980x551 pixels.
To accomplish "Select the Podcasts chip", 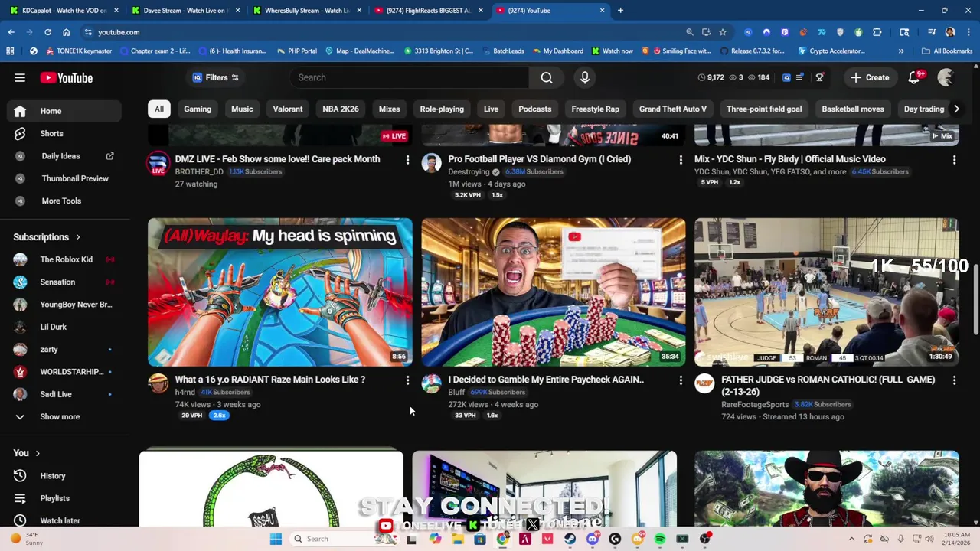I will pos(534,109).
